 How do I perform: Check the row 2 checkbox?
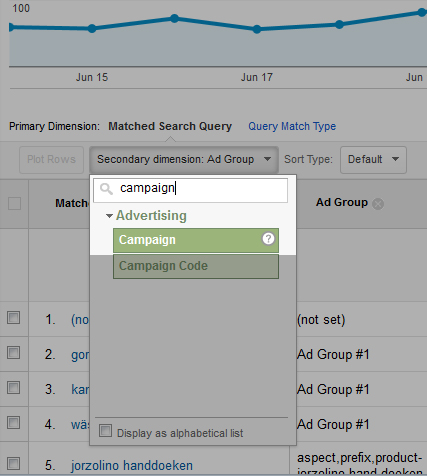13,352
